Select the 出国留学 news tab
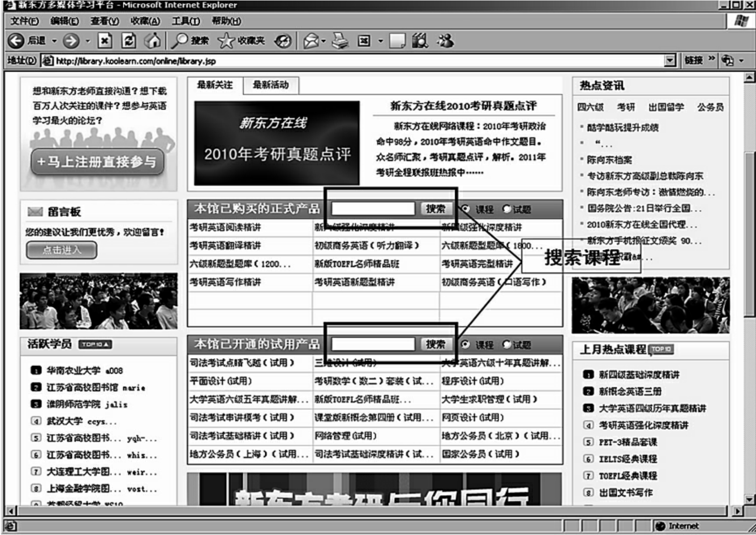Screen dimensions: 756x535 pos(666,107)
